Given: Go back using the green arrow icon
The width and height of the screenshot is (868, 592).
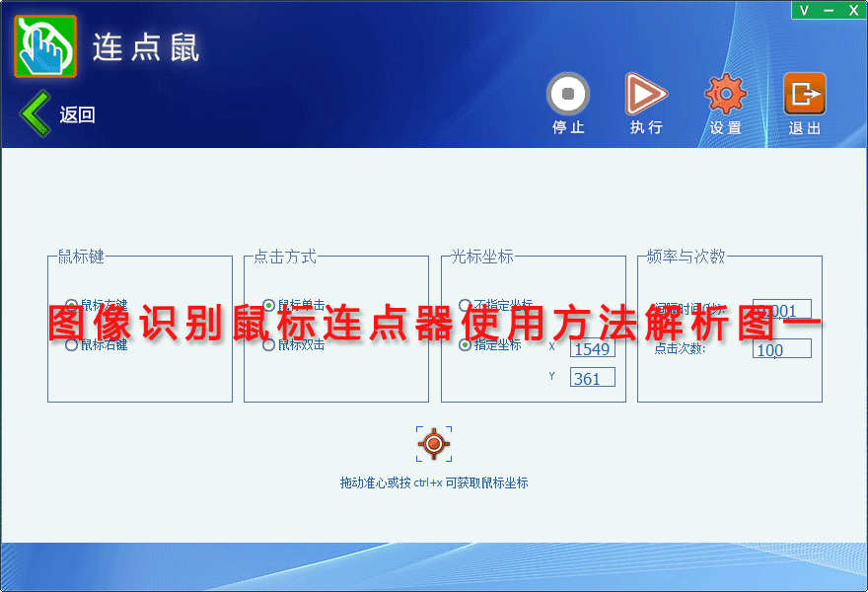Looking at the screenshot, I should pos(35,113).
